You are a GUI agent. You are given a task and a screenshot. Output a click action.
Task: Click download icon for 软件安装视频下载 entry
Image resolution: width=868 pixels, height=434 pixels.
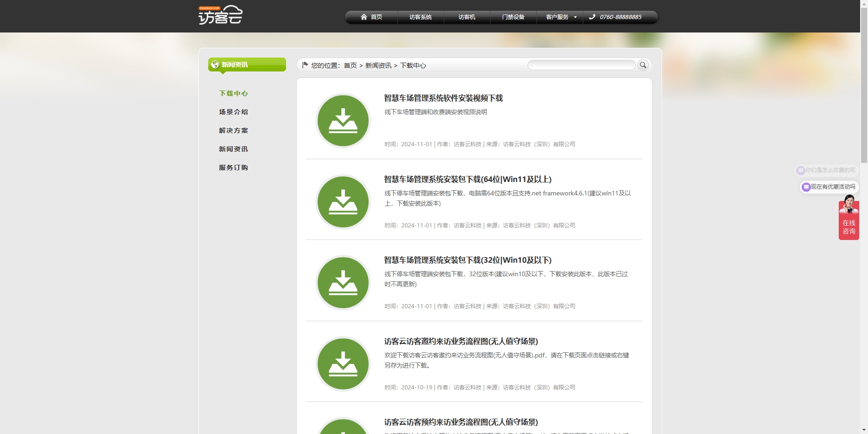pos(343,121)
